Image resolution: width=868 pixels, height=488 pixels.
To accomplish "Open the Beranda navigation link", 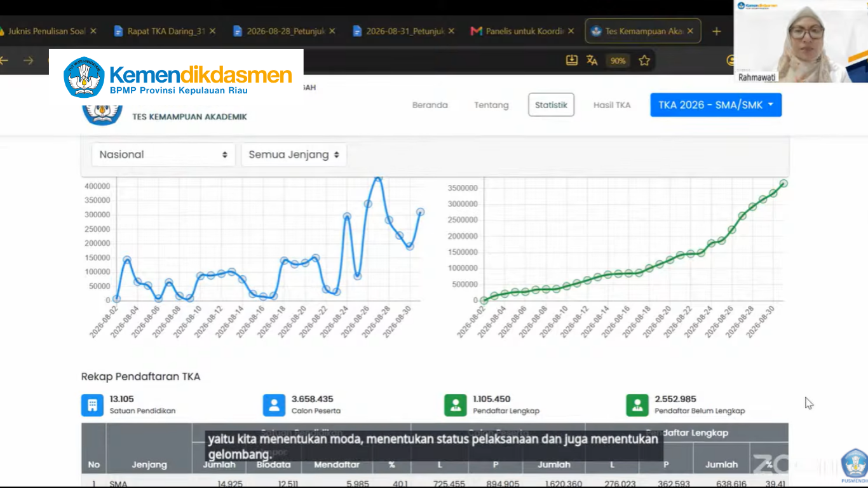I will pos(430,105).
